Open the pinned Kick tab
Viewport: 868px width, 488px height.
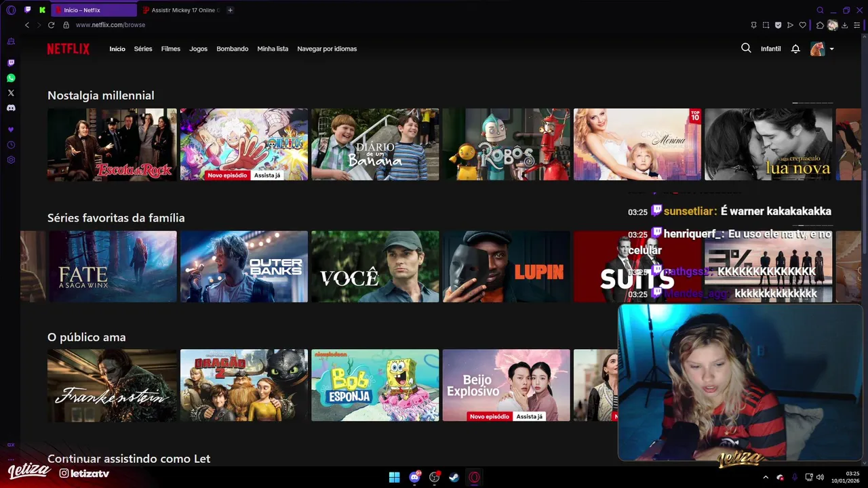pos(42,10)
